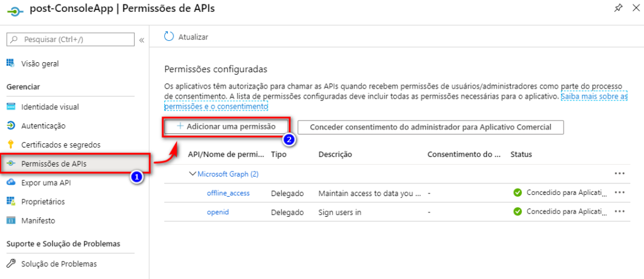Collapse the sidebar with the double chevron

(x=142, y=40)
